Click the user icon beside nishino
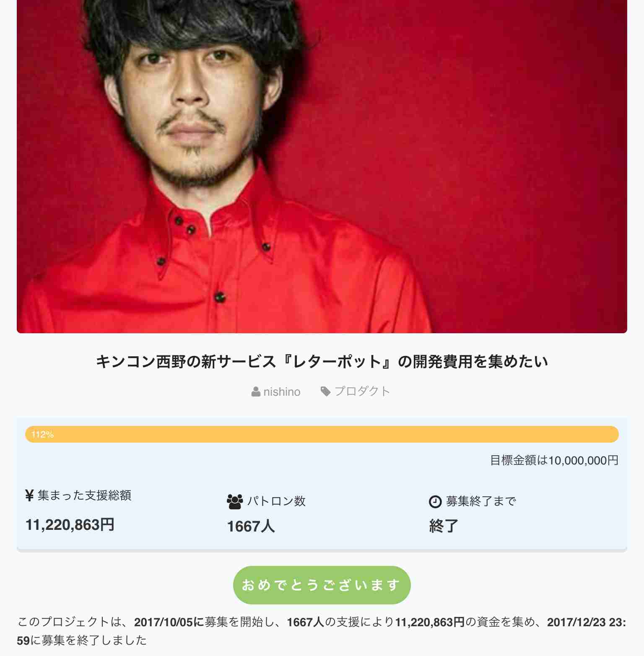 (256, 392)
